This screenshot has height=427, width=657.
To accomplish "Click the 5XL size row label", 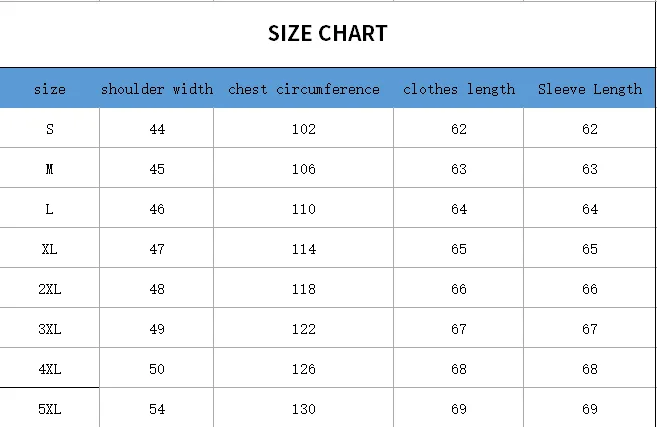I will (49, 409).
